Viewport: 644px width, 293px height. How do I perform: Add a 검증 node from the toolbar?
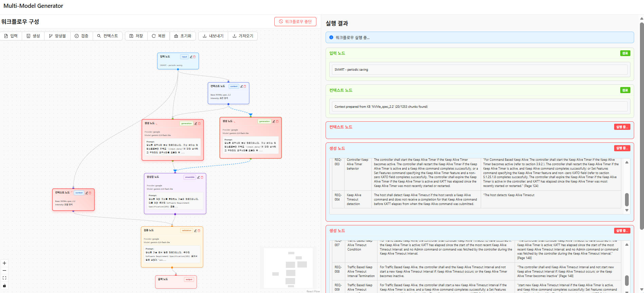click(81, 36)
